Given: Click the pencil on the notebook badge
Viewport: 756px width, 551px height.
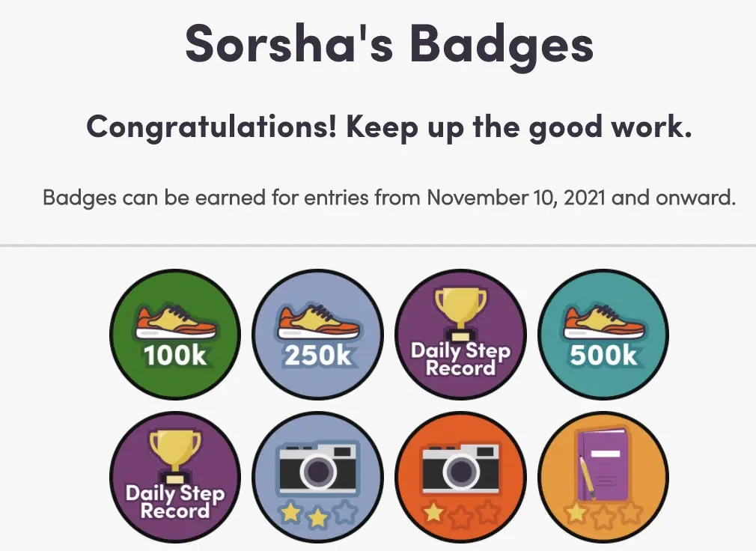Looking at the screenshot, I should point(587,478).
